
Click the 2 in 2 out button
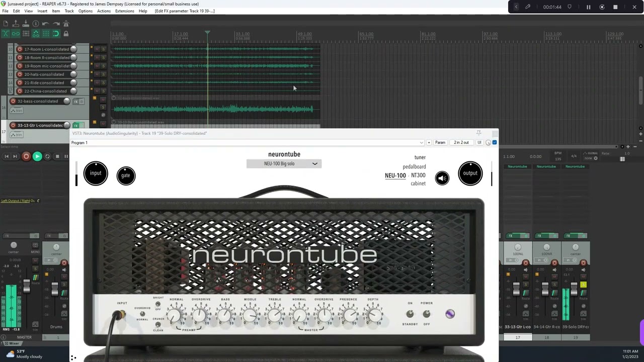pyautogui.click(x=461, y=143)
